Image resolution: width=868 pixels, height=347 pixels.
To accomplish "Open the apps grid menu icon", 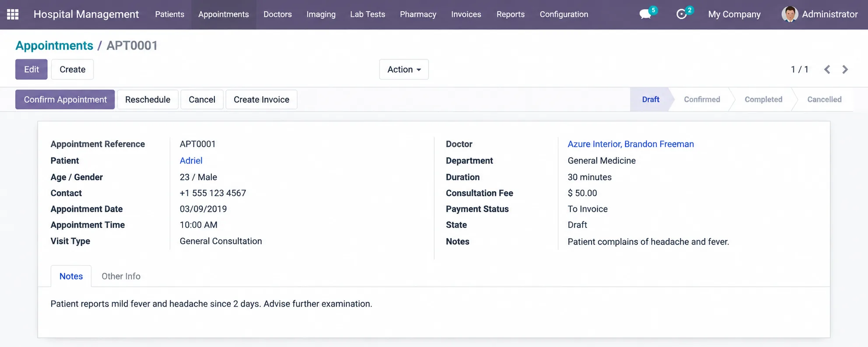I will pos(13,14).
